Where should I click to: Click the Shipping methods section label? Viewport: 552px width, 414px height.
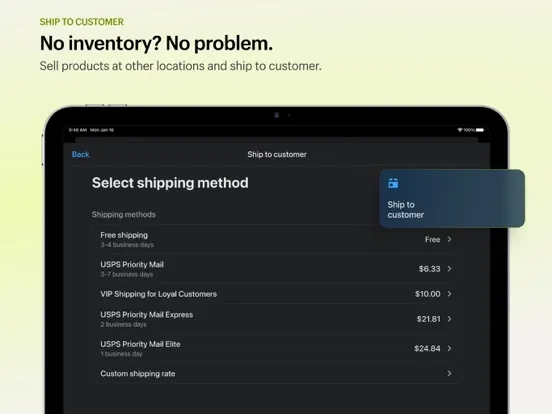click(124, 214)
